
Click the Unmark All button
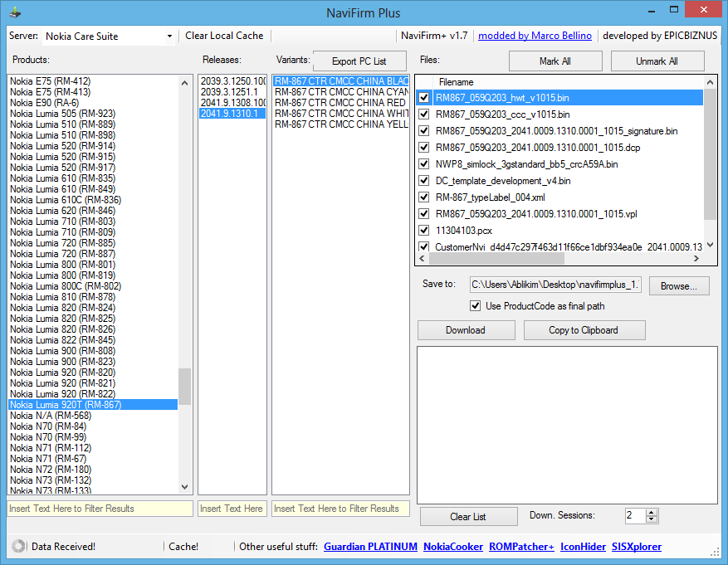pos(657,61)
